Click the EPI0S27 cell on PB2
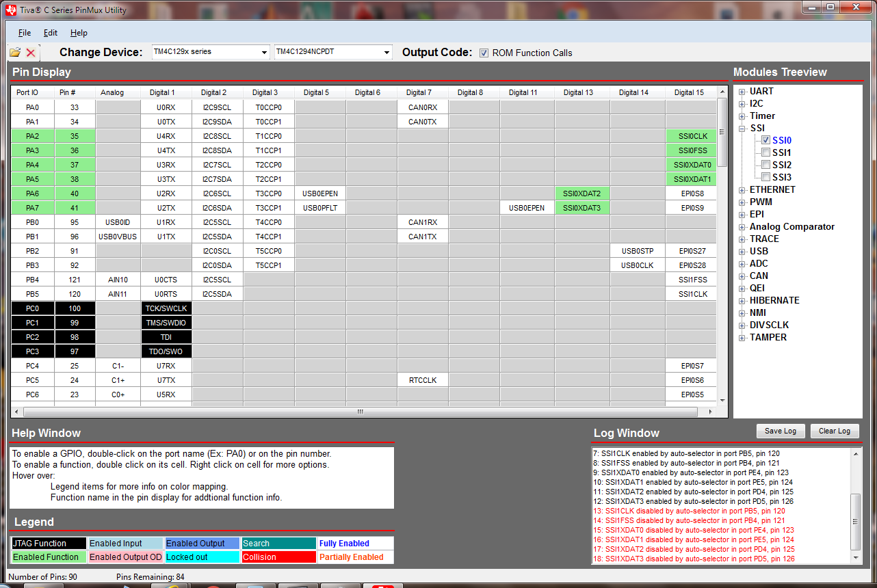Viewport: 877px width, 588px height. 692,251
